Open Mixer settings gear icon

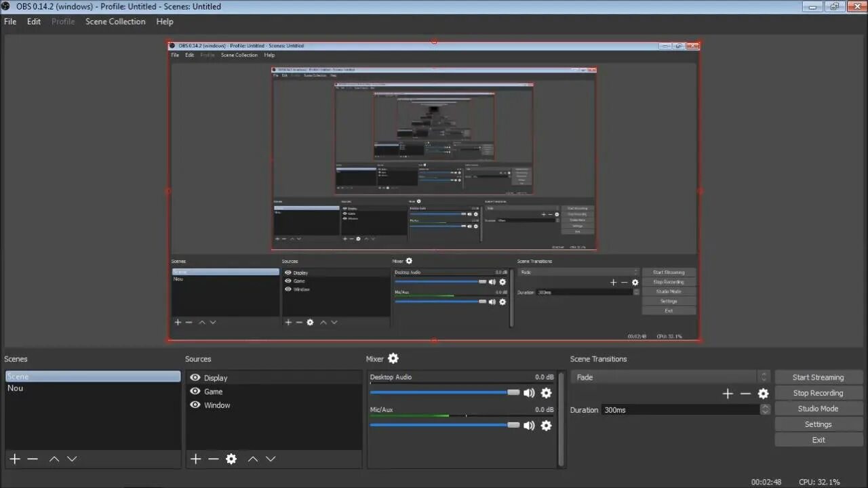coord(393,359)
